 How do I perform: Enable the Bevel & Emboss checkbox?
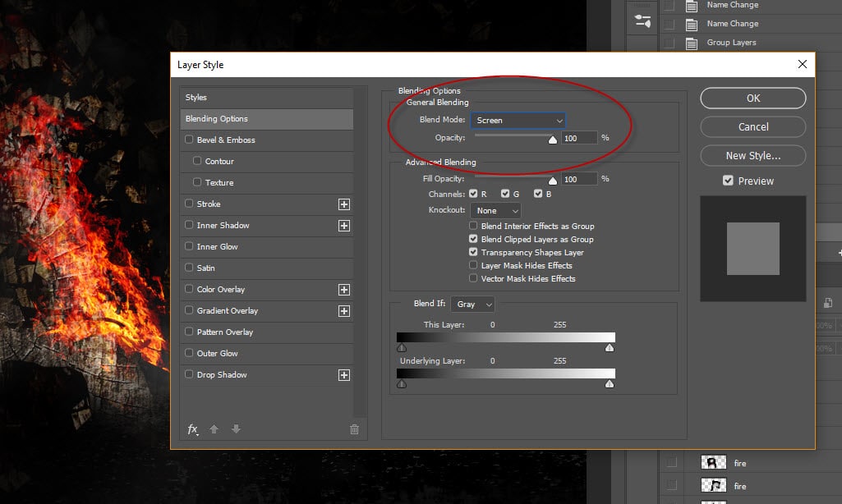click(190, 140)
